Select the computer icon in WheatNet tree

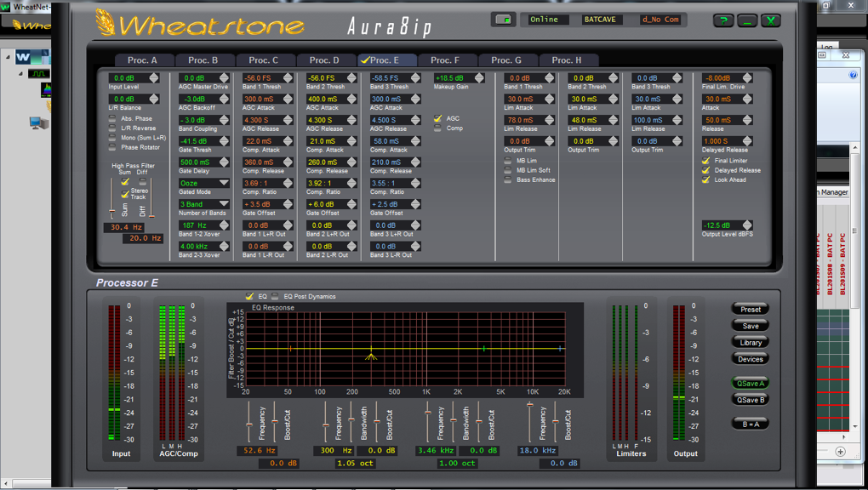pos(39,122)
